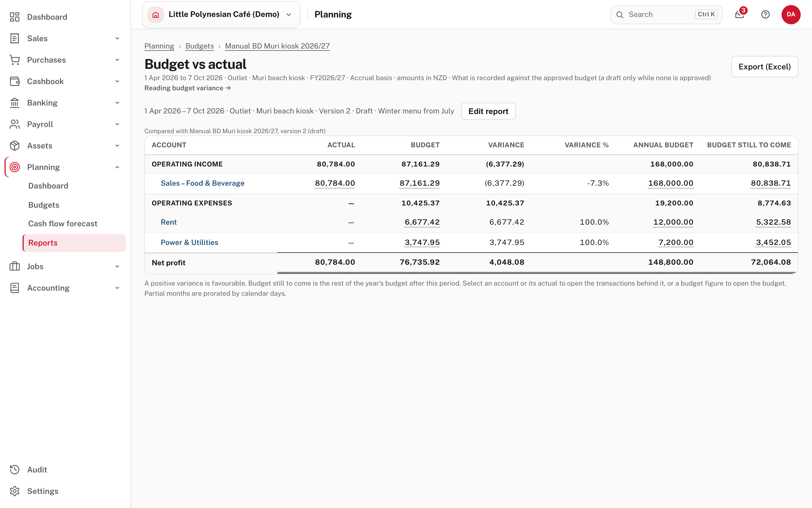Expand the Cashbook menu chevron
The width and height of the screenshot is (812, 508).
[118, 81]
